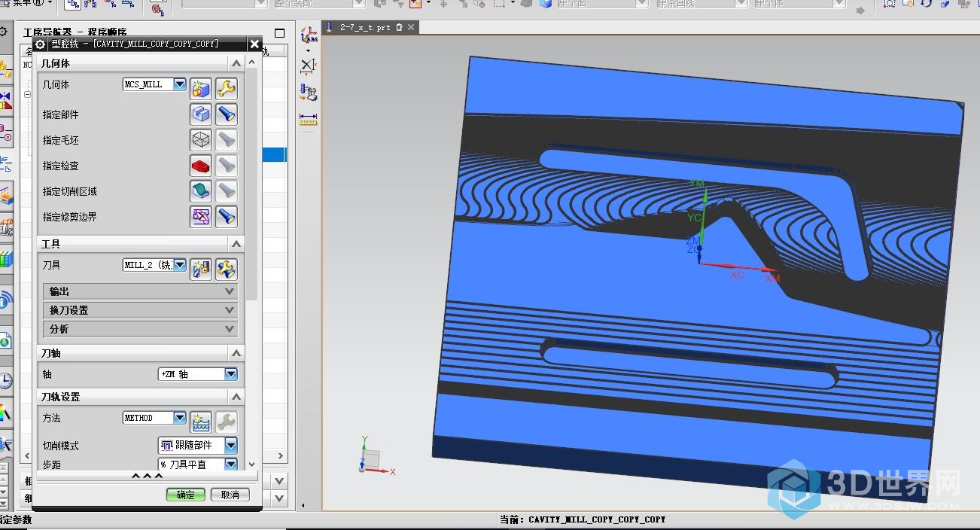Collapse the 刀轨设置 section
Viewport: 980px width, 530px height.
pyautogui.click(x=236, y=397)
